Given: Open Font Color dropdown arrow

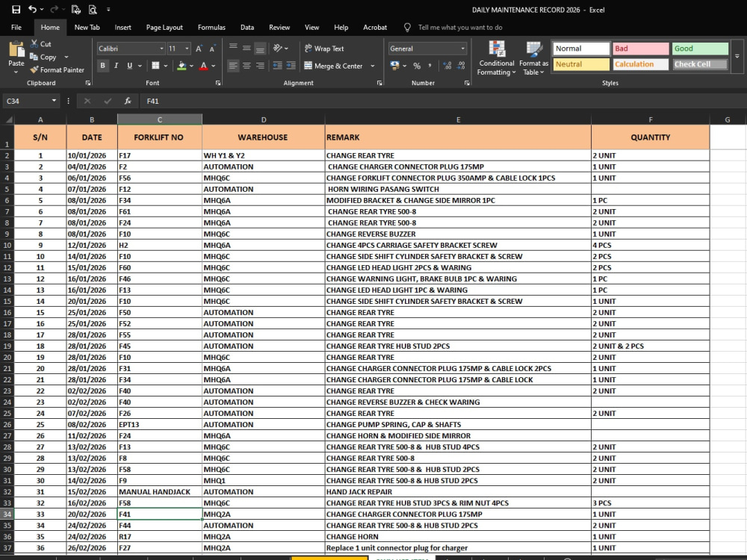Looking at the screenshot, I should [x=214, y=66].
